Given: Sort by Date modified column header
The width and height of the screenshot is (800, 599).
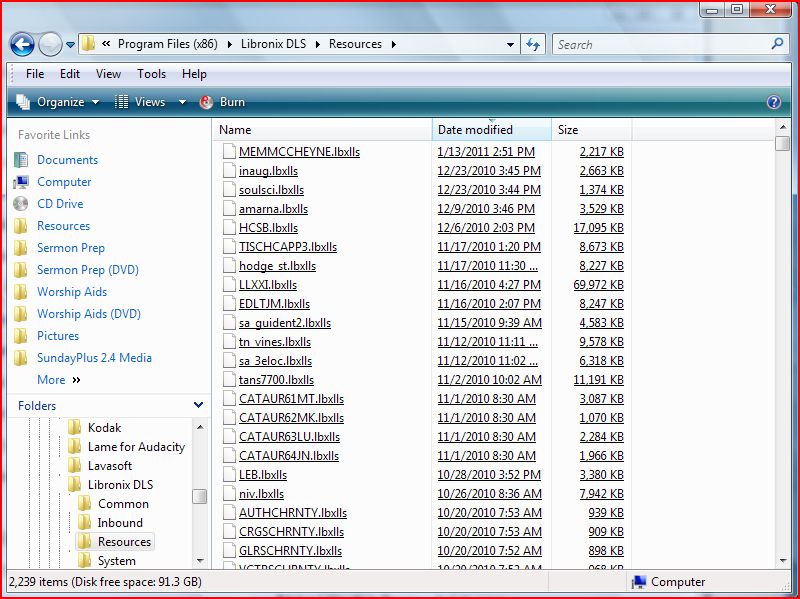Looking at the screenshot, I should point(491,130).
